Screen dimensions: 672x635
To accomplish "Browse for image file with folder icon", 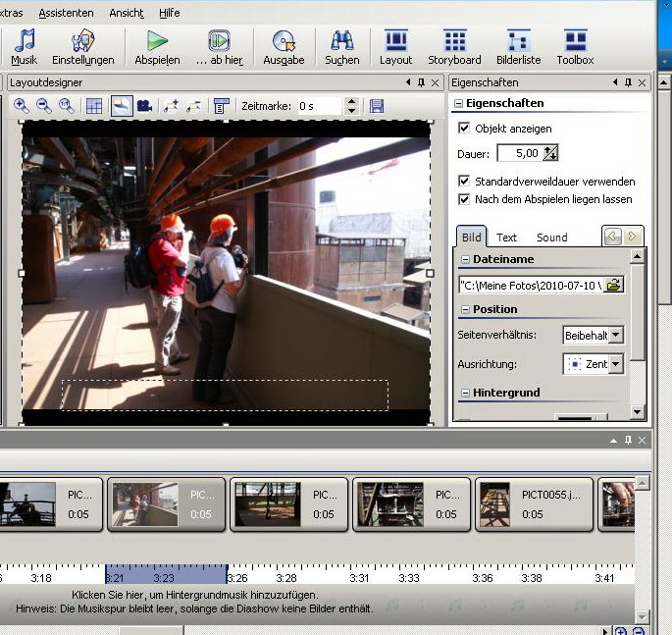I will (613, 285).
